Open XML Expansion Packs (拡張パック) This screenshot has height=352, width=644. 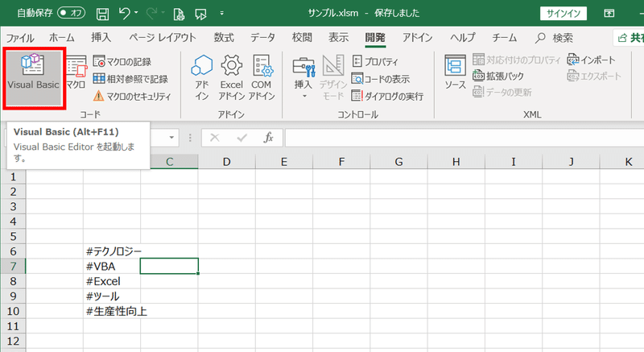(x=498, y=76)
